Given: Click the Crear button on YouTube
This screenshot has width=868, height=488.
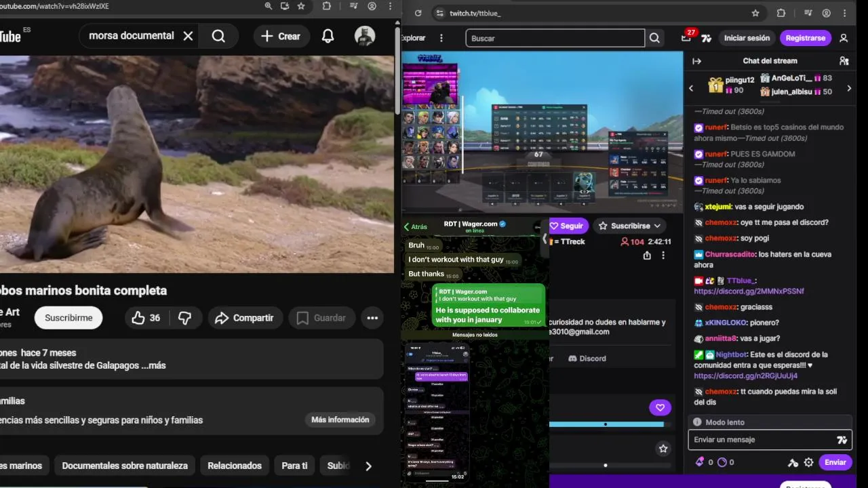Looking at the screenshot, I should point(281,36).
